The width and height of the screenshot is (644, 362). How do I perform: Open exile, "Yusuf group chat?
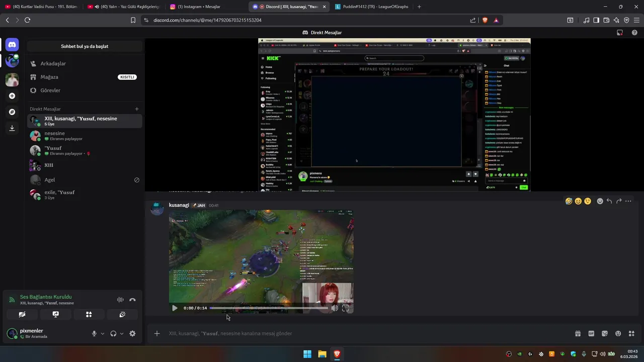coord(85,195)
